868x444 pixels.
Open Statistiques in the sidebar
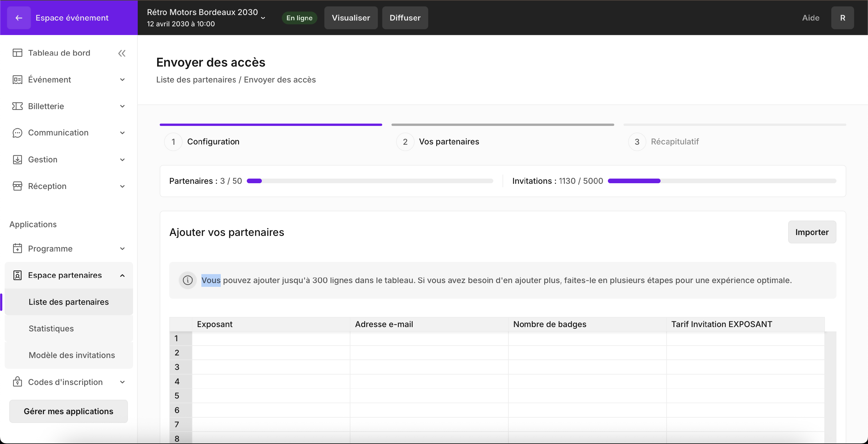pos(51,328)
